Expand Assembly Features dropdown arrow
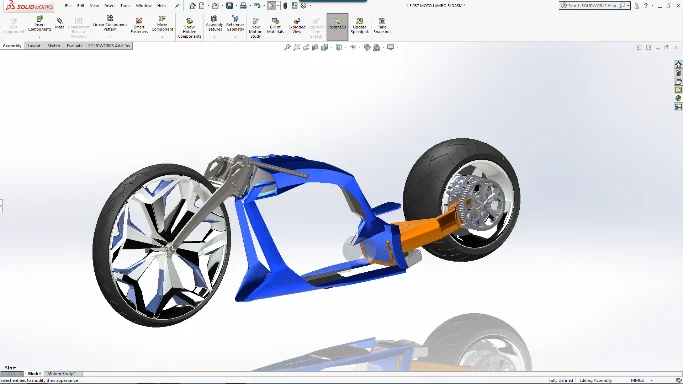 click(214, 37)
